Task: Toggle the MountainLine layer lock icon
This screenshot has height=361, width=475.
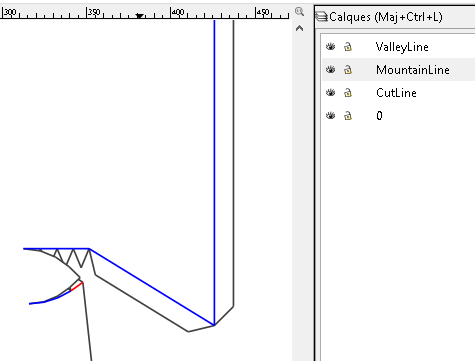Action: pos(348,69)
